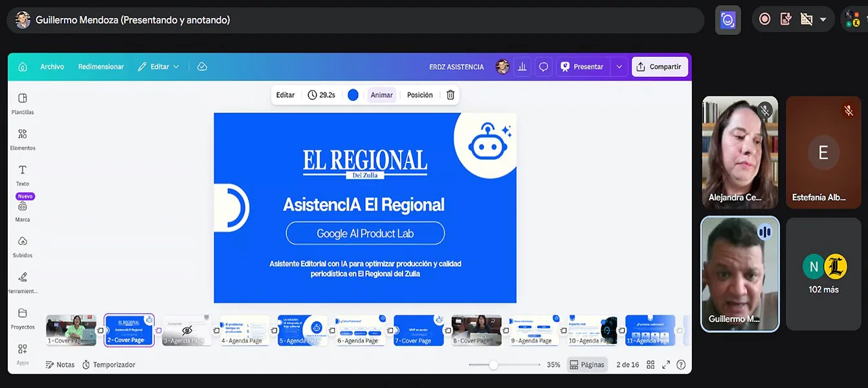Click the cloud save status icon
Viewport: 868px width, 388px height.
(x=202, y=67)
